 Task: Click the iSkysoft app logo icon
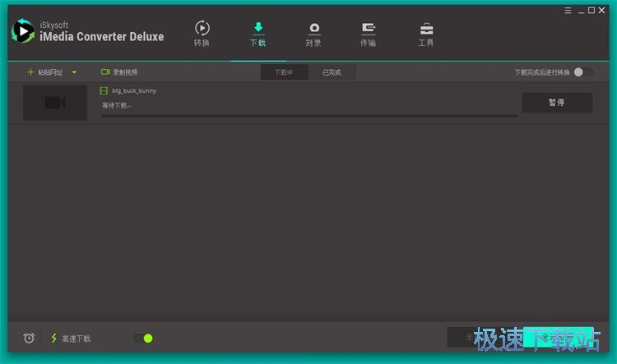coord(23,31)
